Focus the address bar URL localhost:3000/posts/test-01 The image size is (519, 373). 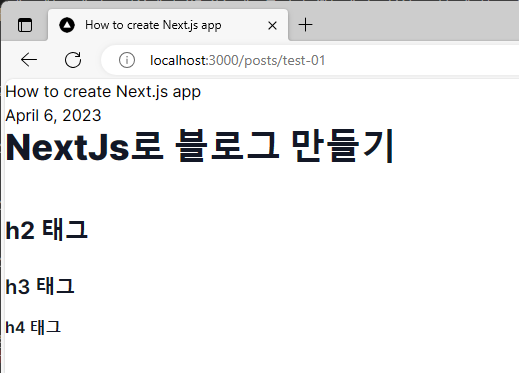point(238,60)
